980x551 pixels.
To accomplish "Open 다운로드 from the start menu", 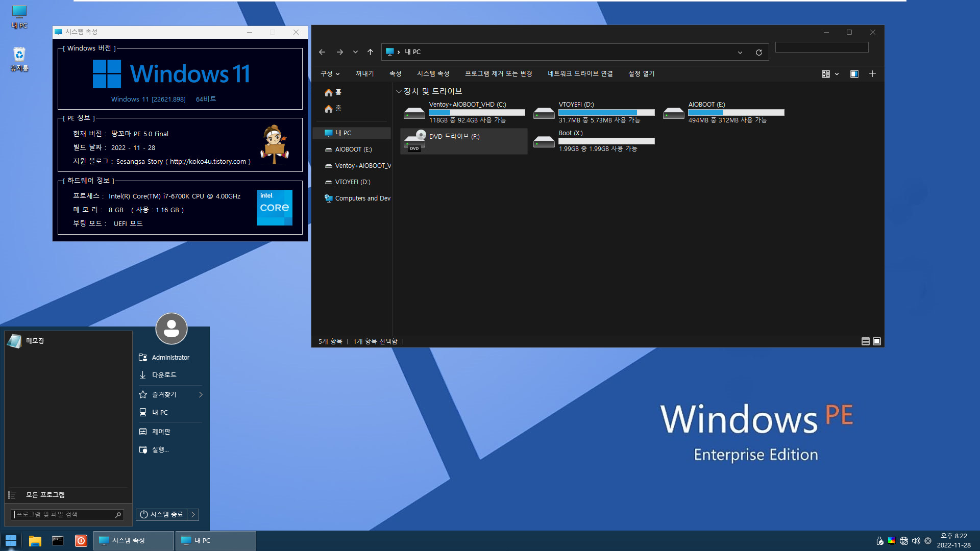I will point(170,375).
